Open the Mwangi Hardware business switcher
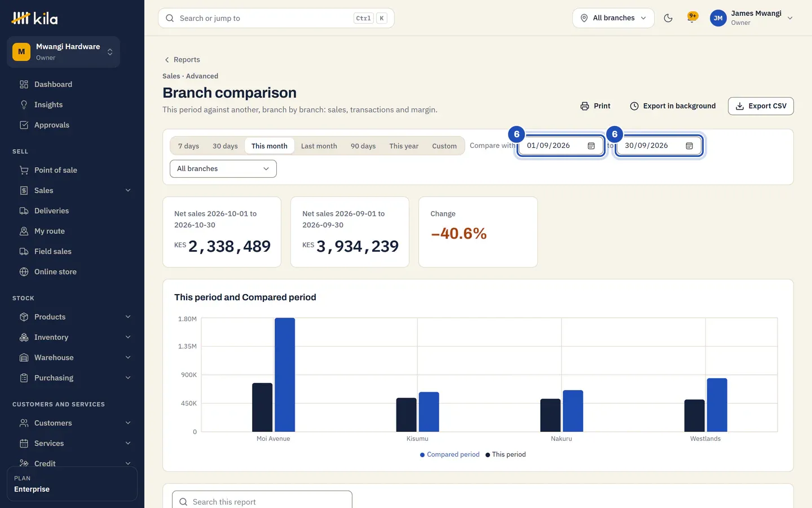This screenshot has width=812, height=508. click(63, 52)
